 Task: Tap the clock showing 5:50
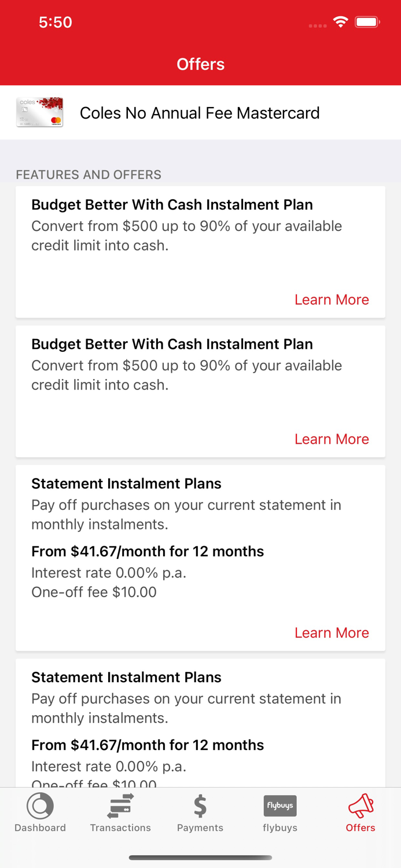[x=56, y=22]
